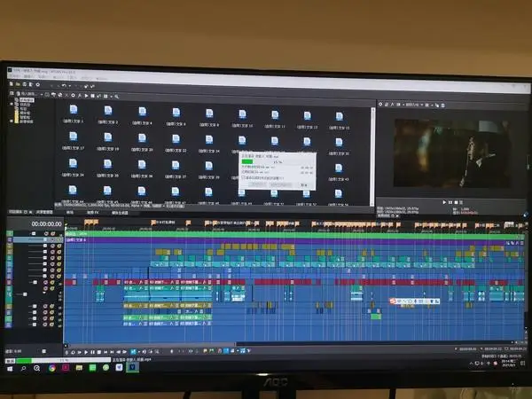Open the Import Media dropdown arrow
This screenshot has width=532, height=399.
[42, 94]
